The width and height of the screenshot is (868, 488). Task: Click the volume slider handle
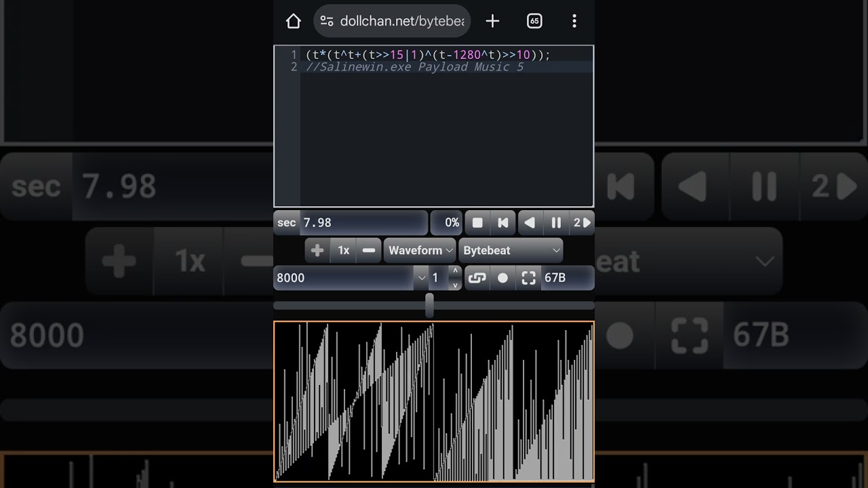pos(429,306)
